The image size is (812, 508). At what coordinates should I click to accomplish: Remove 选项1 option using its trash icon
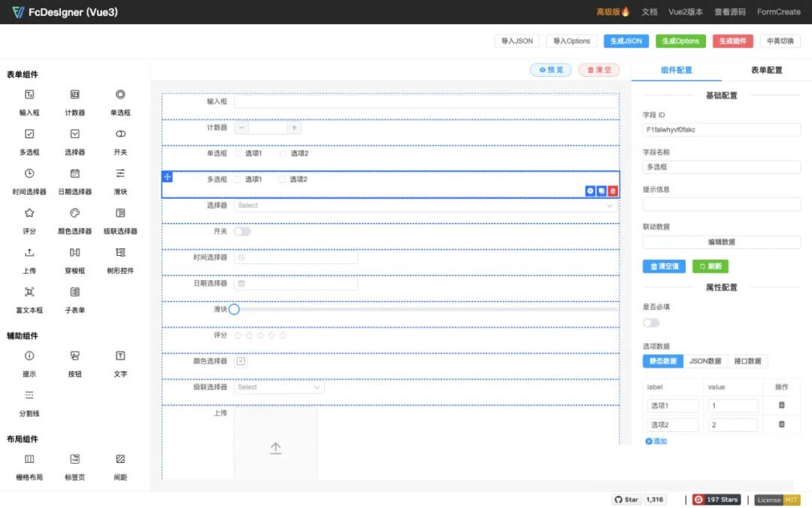[x=781, y=406]
